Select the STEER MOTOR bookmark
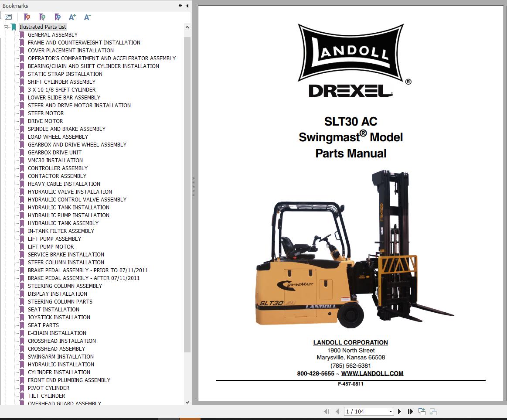Image resolution: width=507 pixels, height=420 pixels. 45,113
